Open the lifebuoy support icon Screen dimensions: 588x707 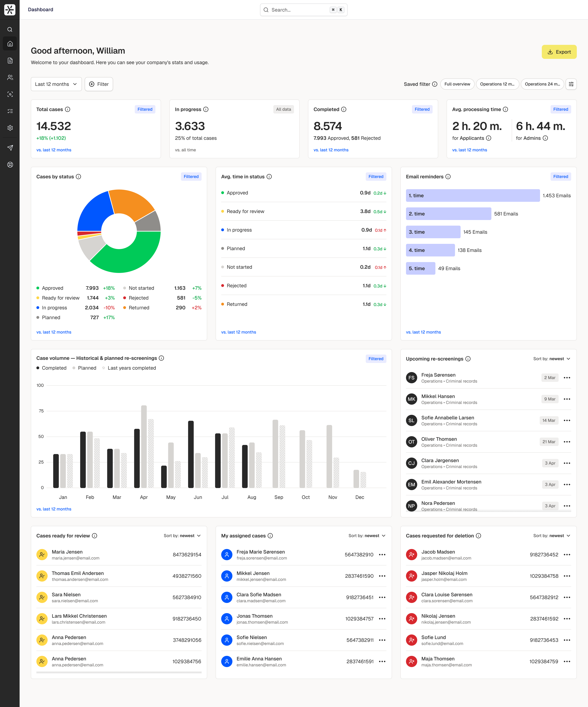pyautogui.click(x=10, y=165)
